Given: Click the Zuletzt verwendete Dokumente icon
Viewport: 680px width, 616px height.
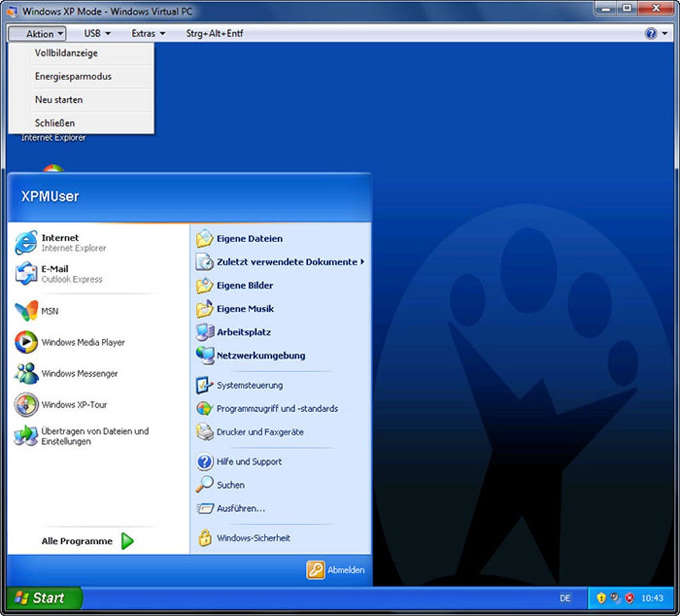Looking at the screenshot, I should [x=205, y=262].
